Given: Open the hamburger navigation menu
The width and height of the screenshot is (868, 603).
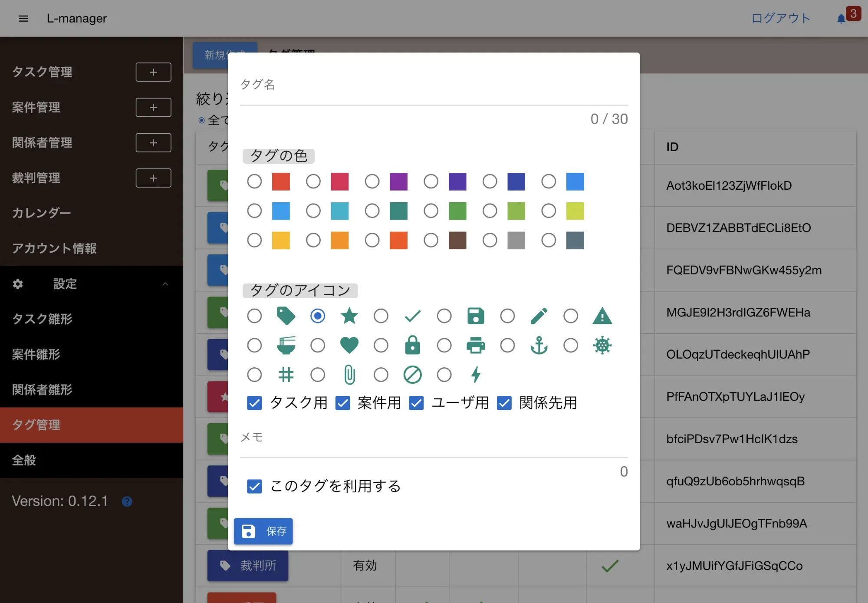Looking at the screenshot, I should click(x=23, y=18).
